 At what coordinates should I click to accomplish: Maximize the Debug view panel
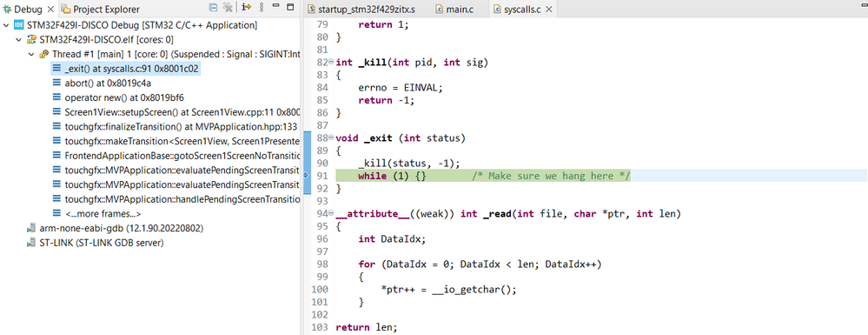pos(290,8)
